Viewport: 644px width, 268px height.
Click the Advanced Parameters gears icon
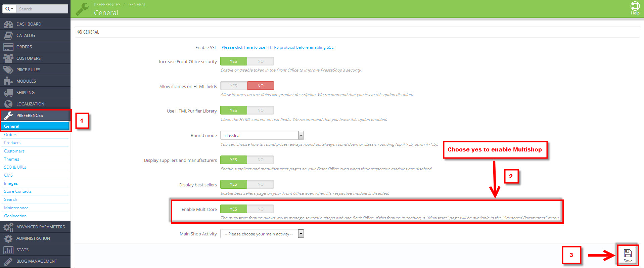8,227
